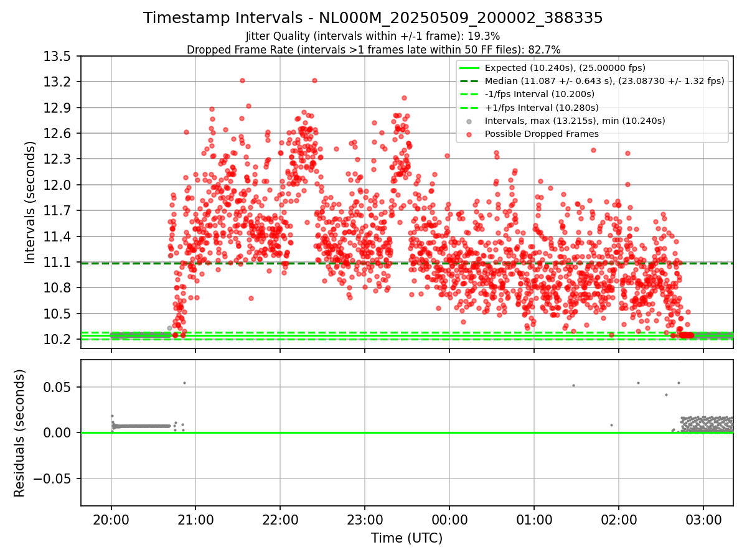This screenshot has width=747, height=560.
Task: Click the 23:00 time axis label
Action: [365, 519]
